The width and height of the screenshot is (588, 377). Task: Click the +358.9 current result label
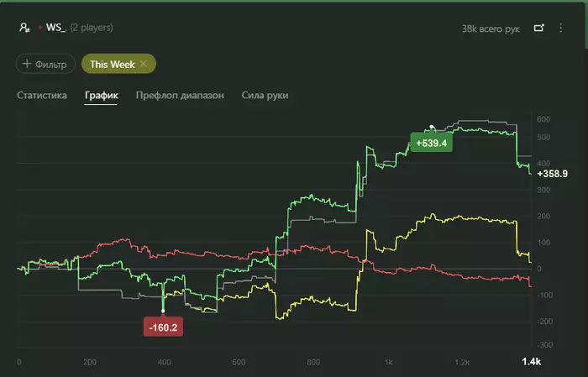[553, 174]
